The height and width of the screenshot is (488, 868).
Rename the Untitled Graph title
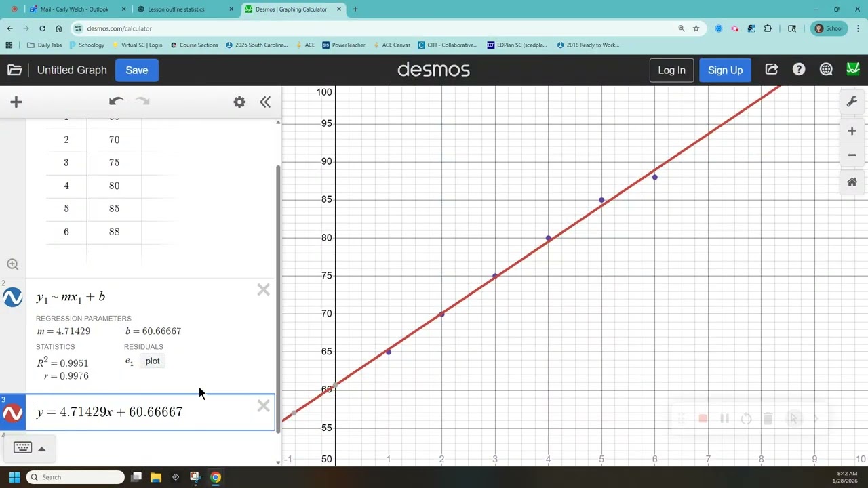tap(72, 70)
